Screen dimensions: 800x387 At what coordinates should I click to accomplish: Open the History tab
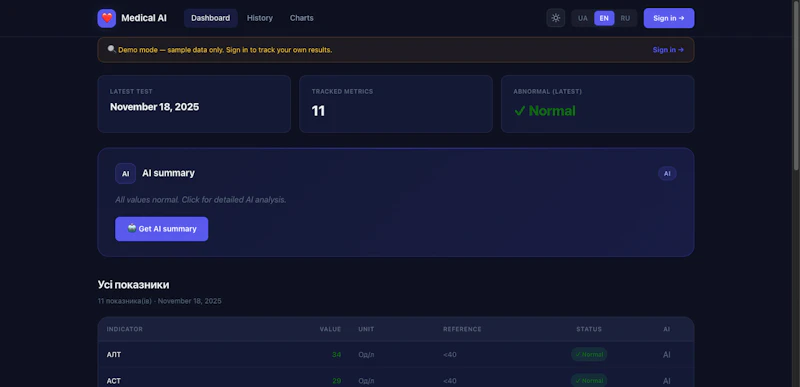pos(260,18)
